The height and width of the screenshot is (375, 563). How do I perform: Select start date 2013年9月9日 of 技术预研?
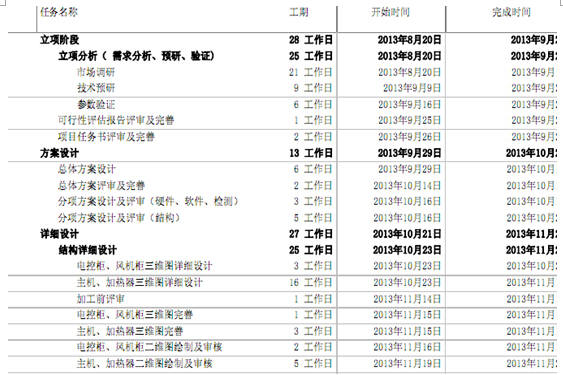(412, 88)
